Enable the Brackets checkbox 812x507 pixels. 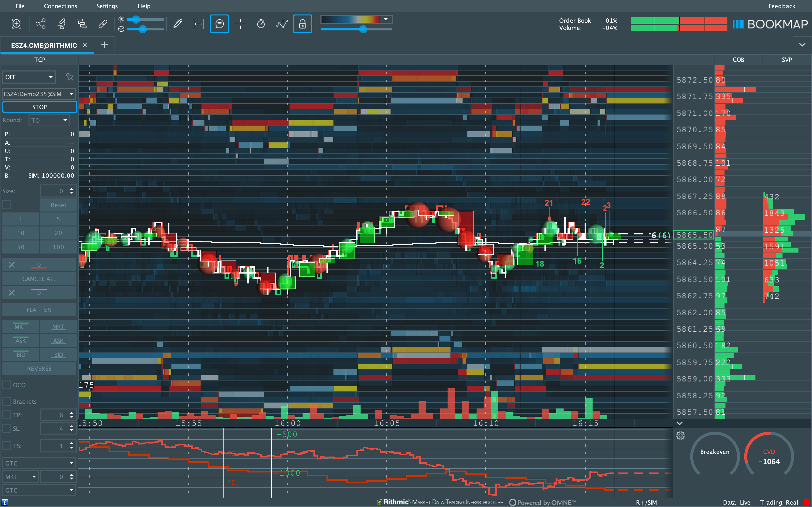(x=7, y=401)
